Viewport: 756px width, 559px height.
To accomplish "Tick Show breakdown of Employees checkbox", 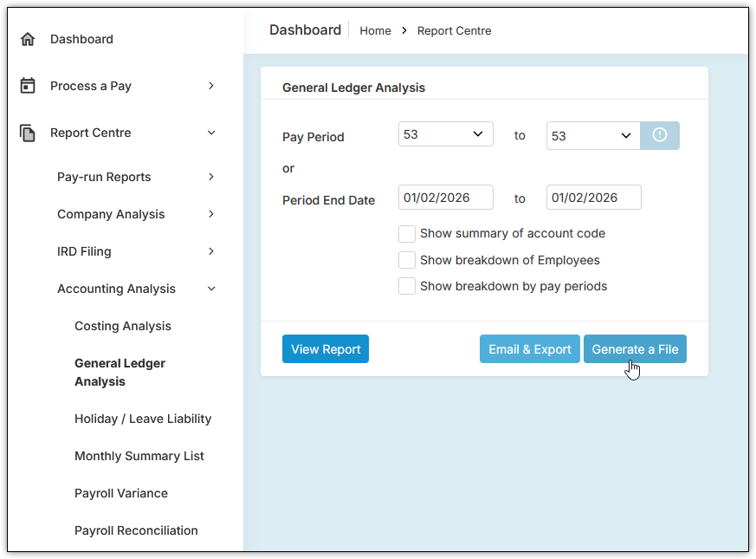I will pyautogui.click(x=407, y=260).
